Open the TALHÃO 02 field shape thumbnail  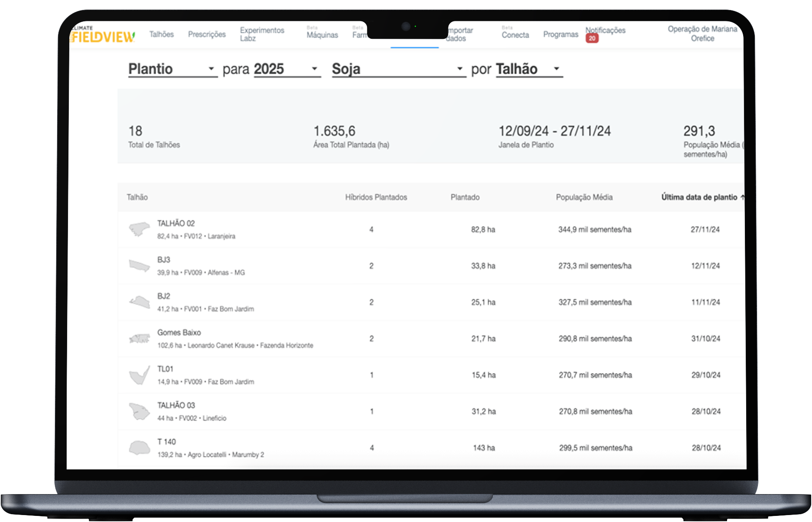[139, 229]
